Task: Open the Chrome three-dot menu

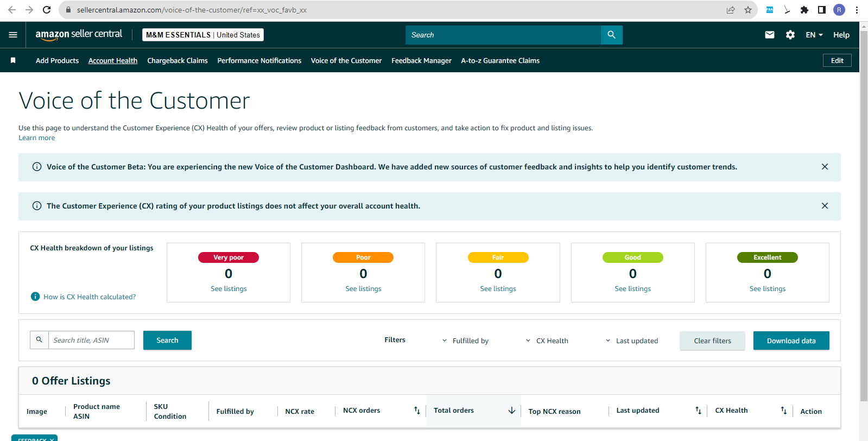Action: (857, 10)
